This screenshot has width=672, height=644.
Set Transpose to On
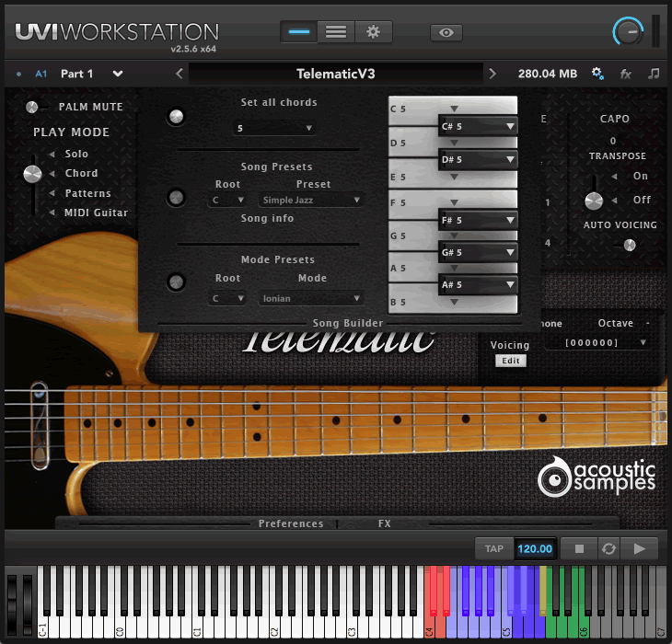coord(641,176)
